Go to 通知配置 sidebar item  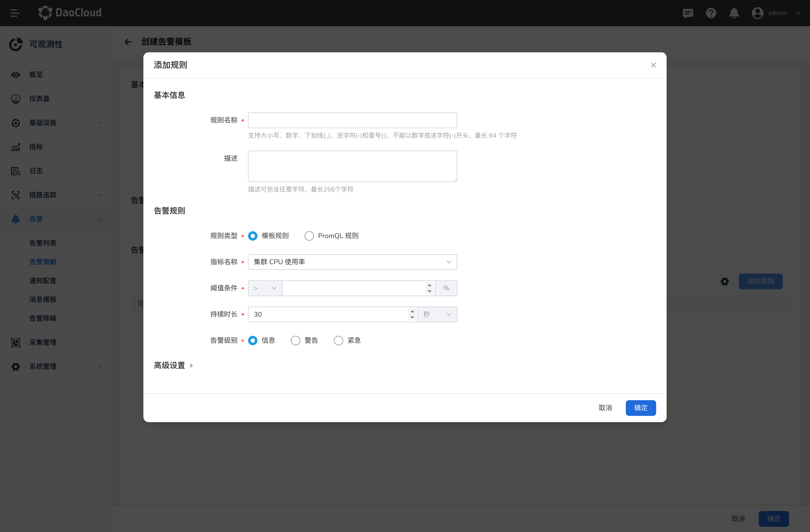[43, 281]
